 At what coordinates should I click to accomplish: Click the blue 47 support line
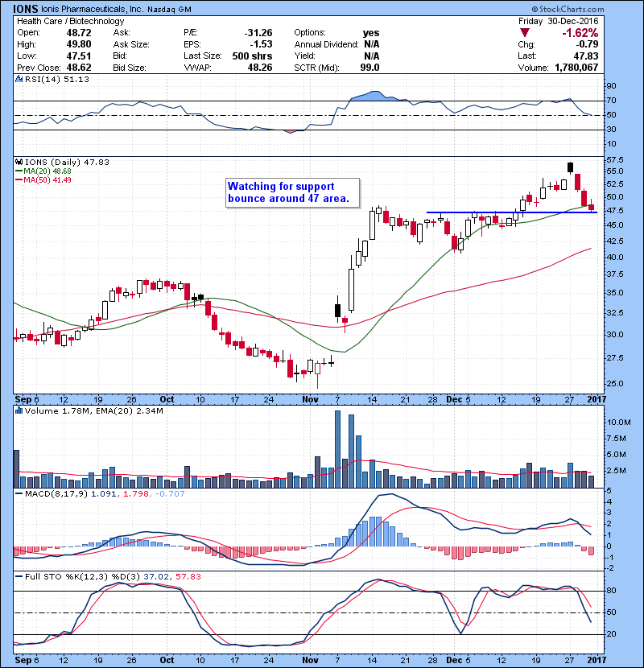511,212
